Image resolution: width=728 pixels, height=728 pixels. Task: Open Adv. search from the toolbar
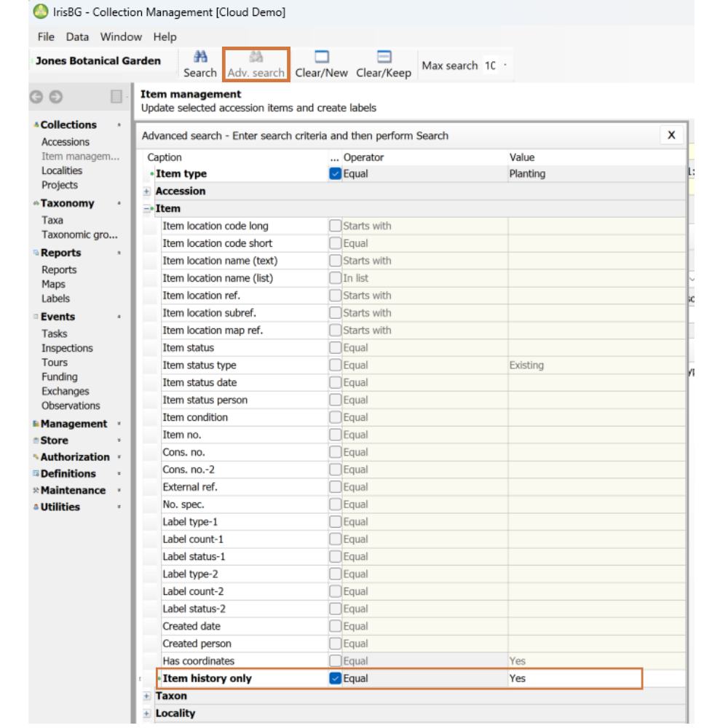(x=256, y=65)
